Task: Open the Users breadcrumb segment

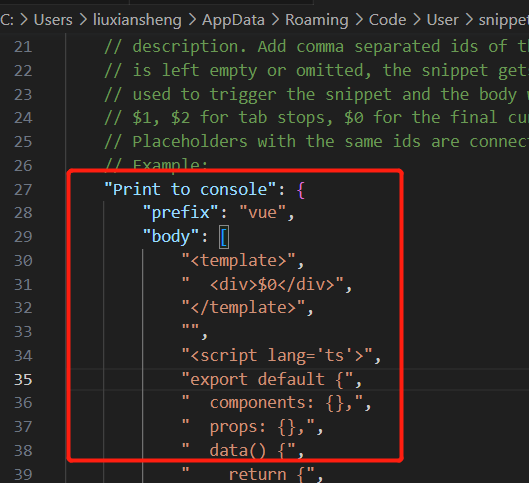Action: pyautogui.click(x=53, y=20)
